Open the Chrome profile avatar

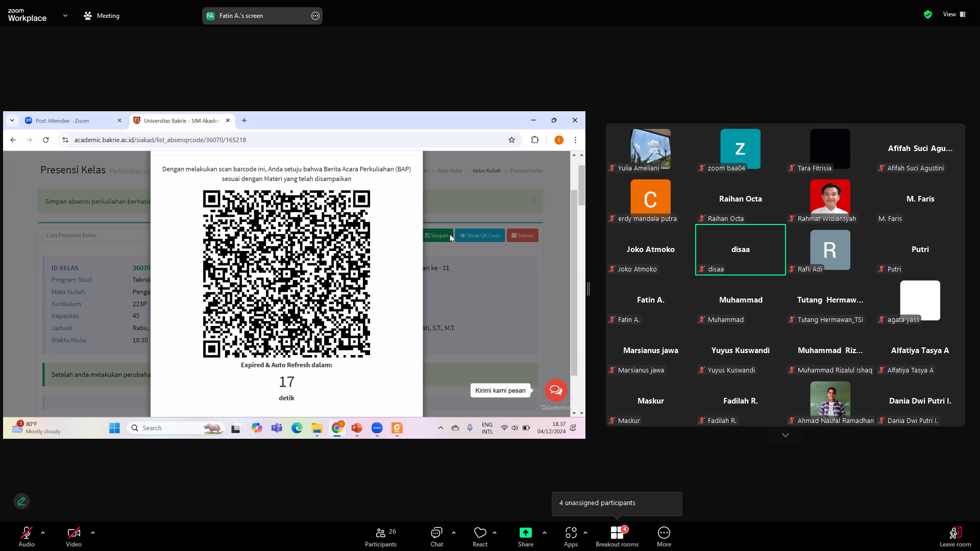559,140
